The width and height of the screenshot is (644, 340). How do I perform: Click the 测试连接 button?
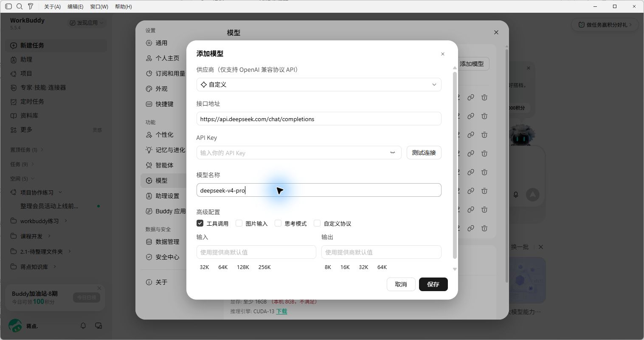click(424, 153)
